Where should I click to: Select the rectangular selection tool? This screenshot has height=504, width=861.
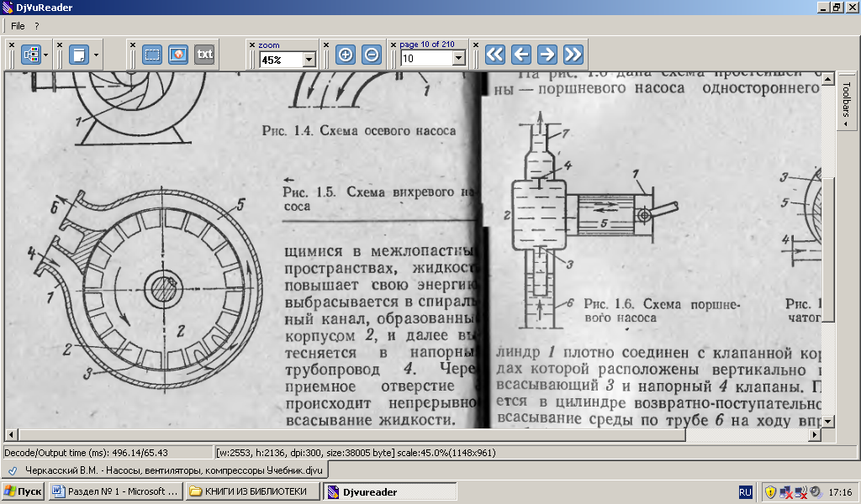(x=152, y=55)
